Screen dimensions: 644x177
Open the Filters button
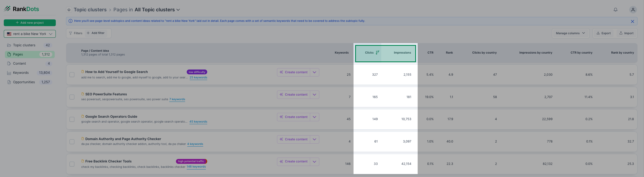click(76, 33)
